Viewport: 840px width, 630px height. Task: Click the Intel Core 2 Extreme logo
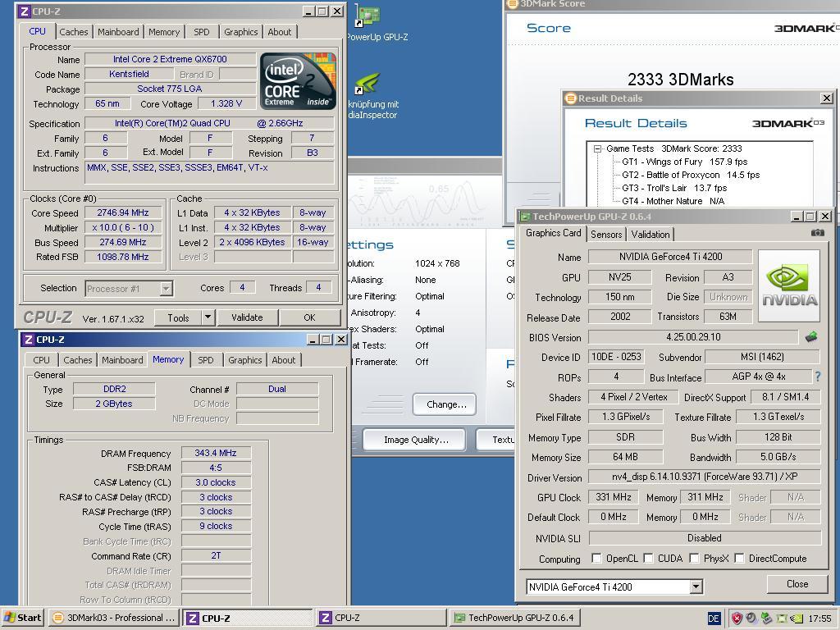pos(299,81)
